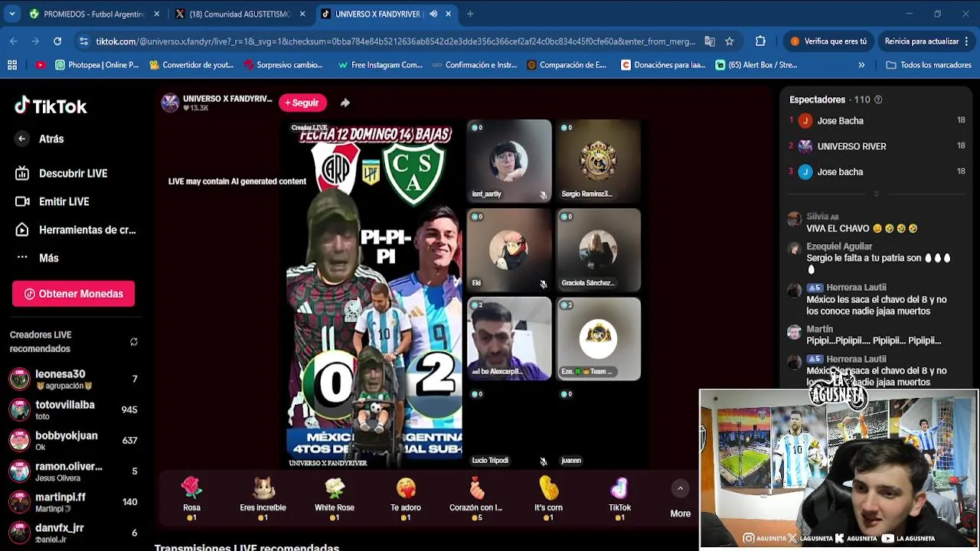This screenshot has height=551, width=980.
Task: Expand the viewers ranking list
Action: [876, 194]
